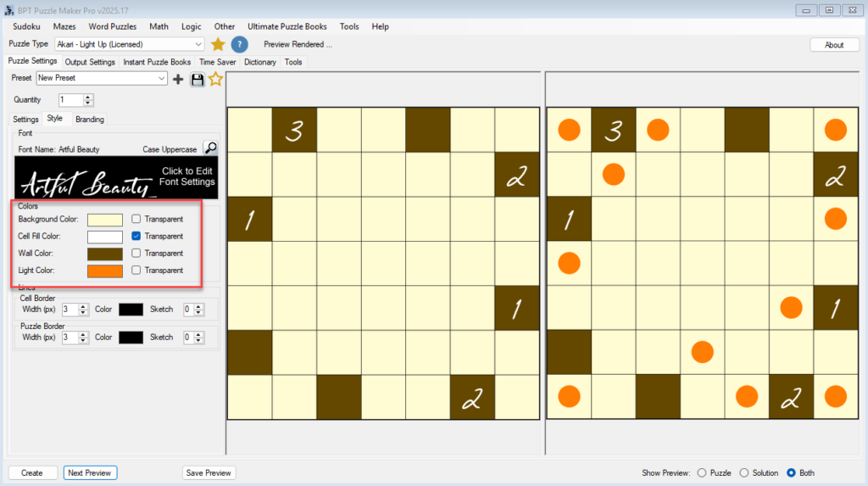The height and width of the screenshot is (486, 868).
Task: Open the Word Puzzles menu
Action: coord(112,26)
